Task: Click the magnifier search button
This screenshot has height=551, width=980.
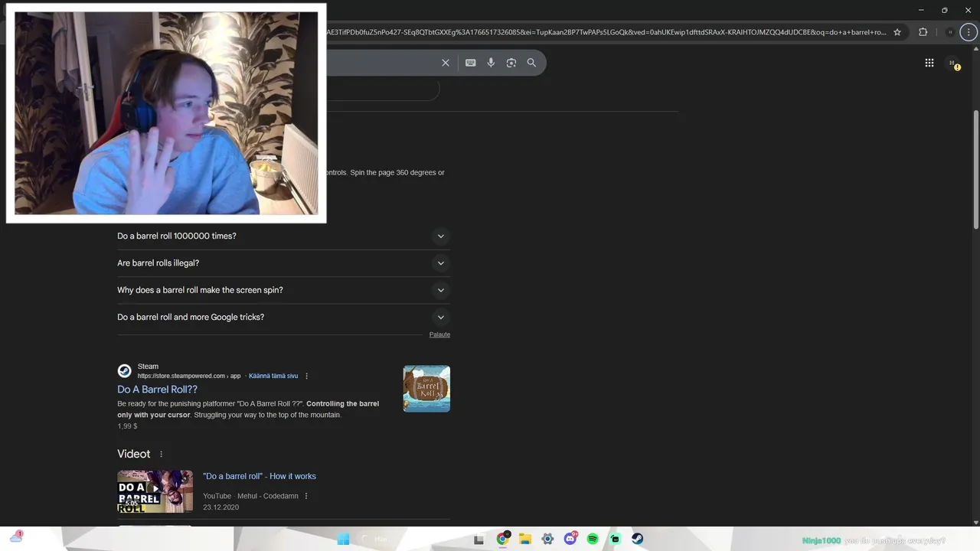Action: (531, 63)
